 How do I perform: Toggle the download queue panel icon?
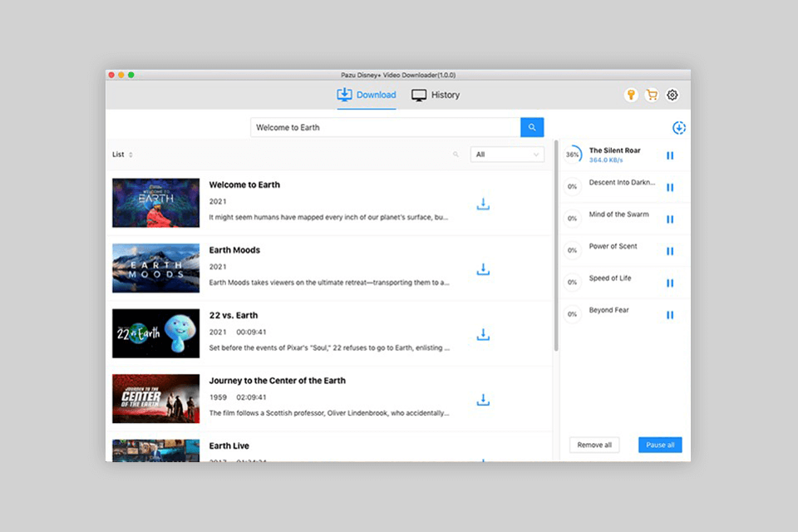click(x=679, y=128)
